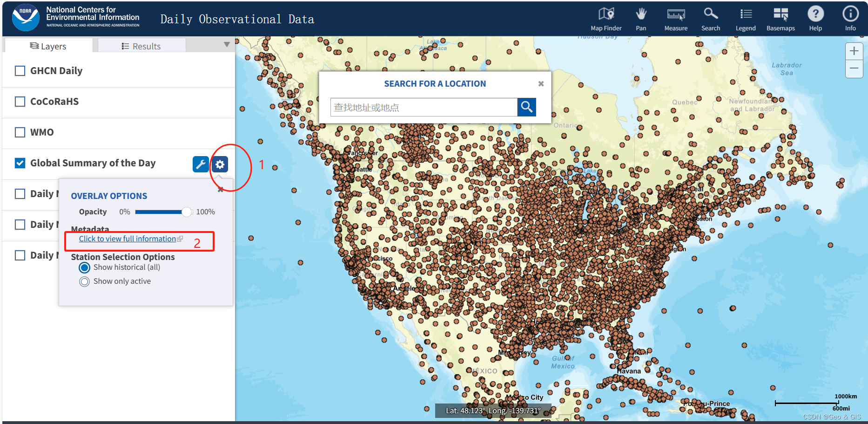Open gear options for Global Summary of the Day
The image size is (868, 424).
(220, 164)
